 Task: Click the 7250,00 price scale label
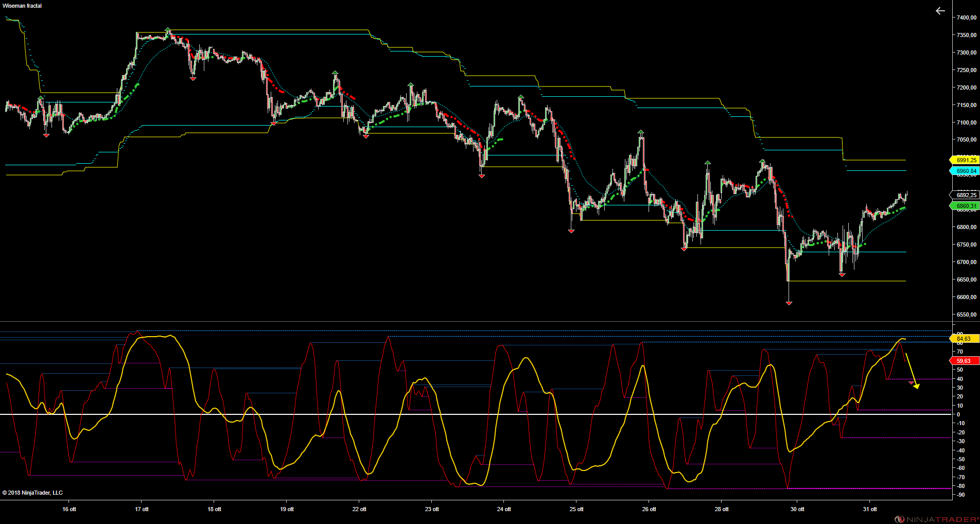[x=967, y=70]
